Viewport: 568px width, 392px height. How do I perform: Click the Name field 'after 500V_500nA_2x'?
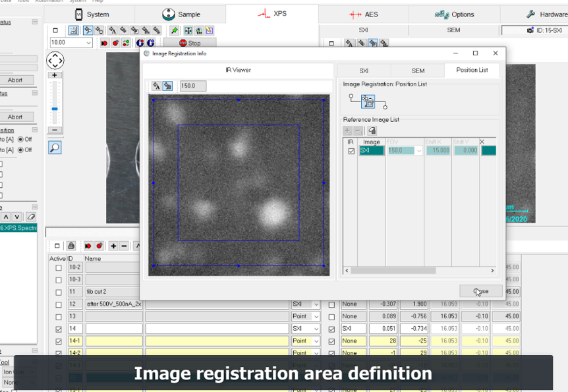(114, 304)
